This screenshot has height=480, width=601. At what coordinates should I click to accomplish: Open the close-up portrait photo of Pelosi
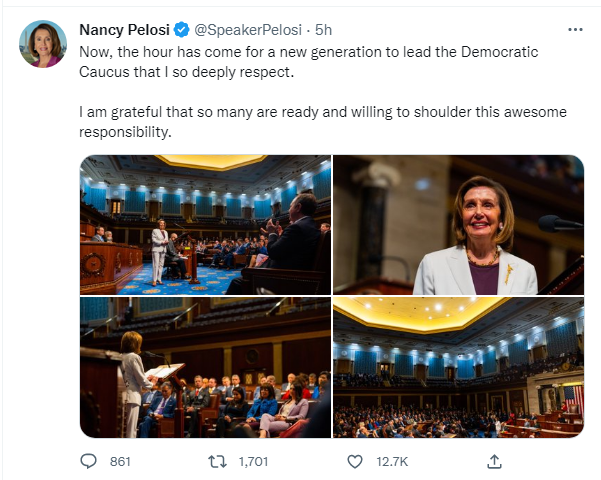[458, 224]
